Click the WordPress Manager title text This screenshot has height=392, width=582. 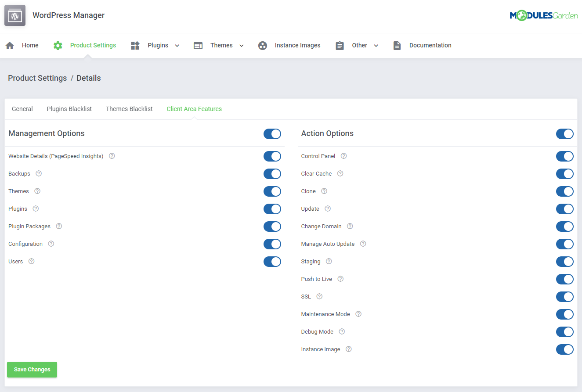click(69, 15)
